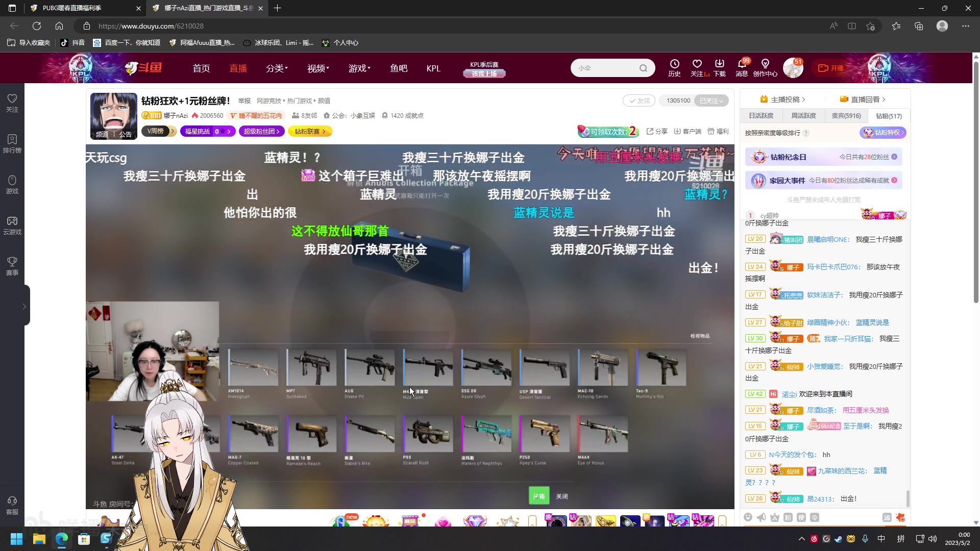Open 家园大事件 banner

823,180
